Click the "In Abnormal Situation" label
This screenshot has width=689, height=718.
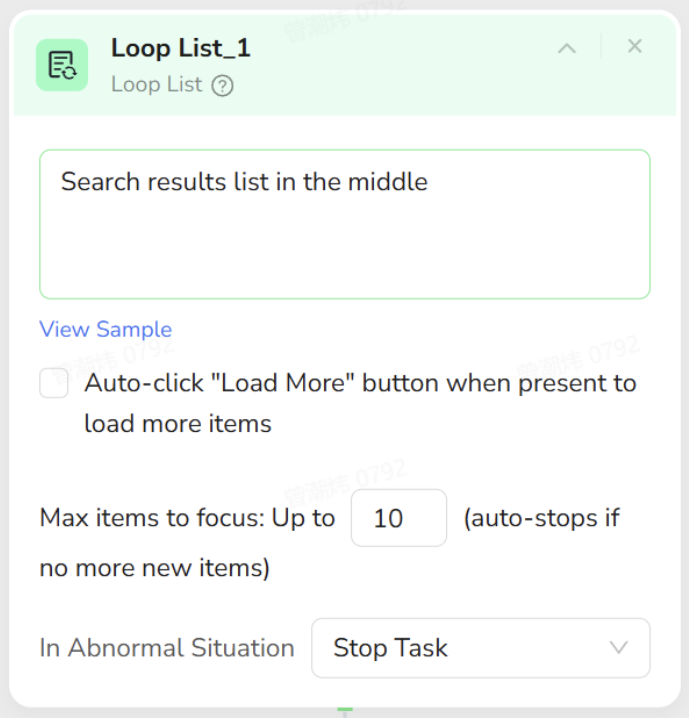[167, 648]
